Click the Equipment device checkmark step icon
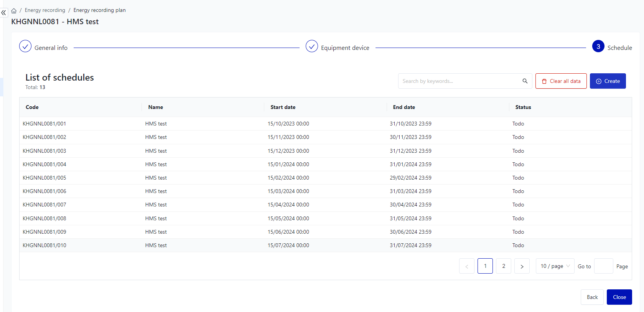This screenshot has height=312, width=644. pos(311,46)
